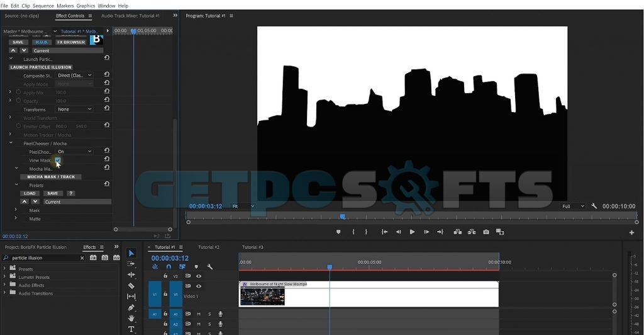Switch to Audio Track Mixer tab
Image resolution: width=644 pixels, height=335 pixels.
(x=131, y=16)
